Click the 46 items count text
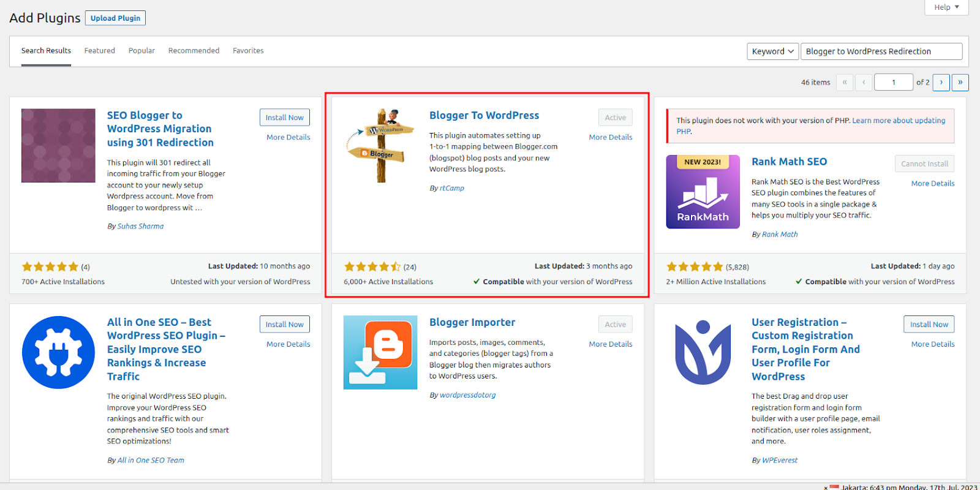Viewport: 980px width, 490px height. point(815,82)
